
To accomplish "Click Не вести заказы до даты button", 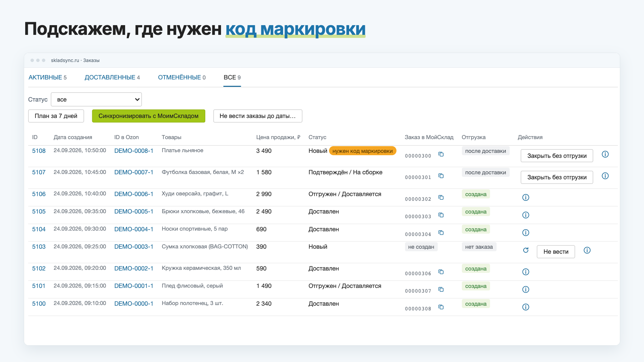I will click(258, 116).
